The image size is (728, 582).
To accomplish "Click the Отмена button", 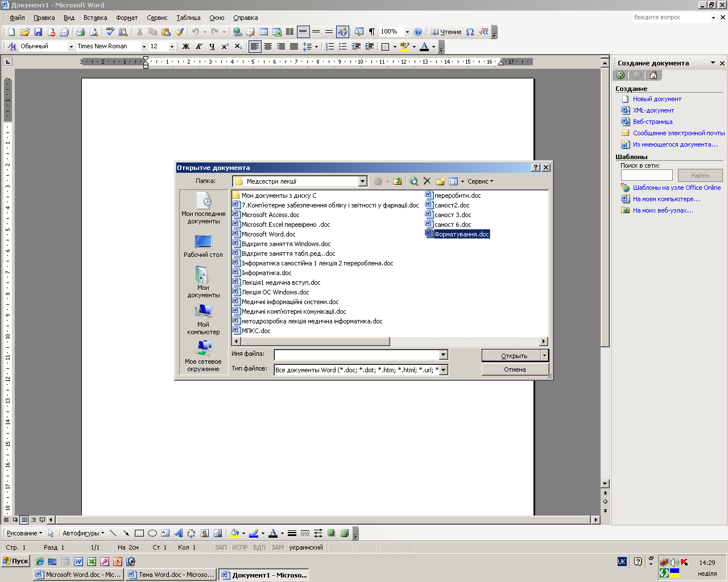I will click(515, 369).
